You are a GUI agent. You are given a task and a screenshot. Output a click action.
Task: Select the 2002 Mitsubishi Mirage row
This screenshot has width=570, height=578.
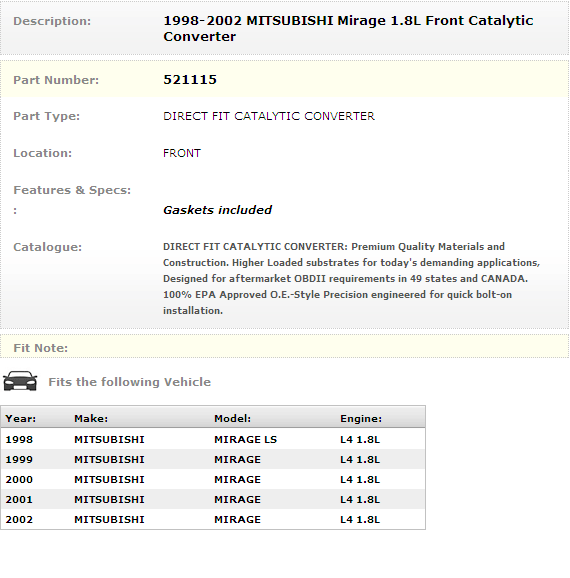213,519
